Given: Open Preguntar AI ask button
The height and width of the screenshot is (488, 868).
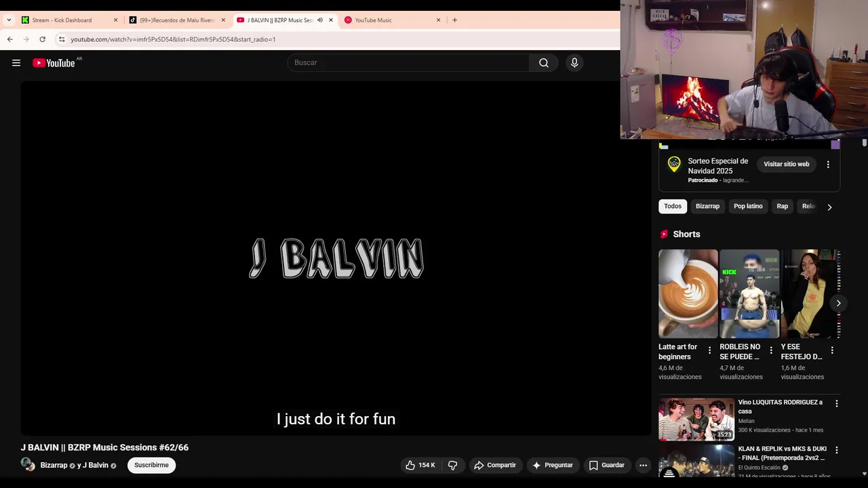Looking at the screenshot, I should pos(553,465).
